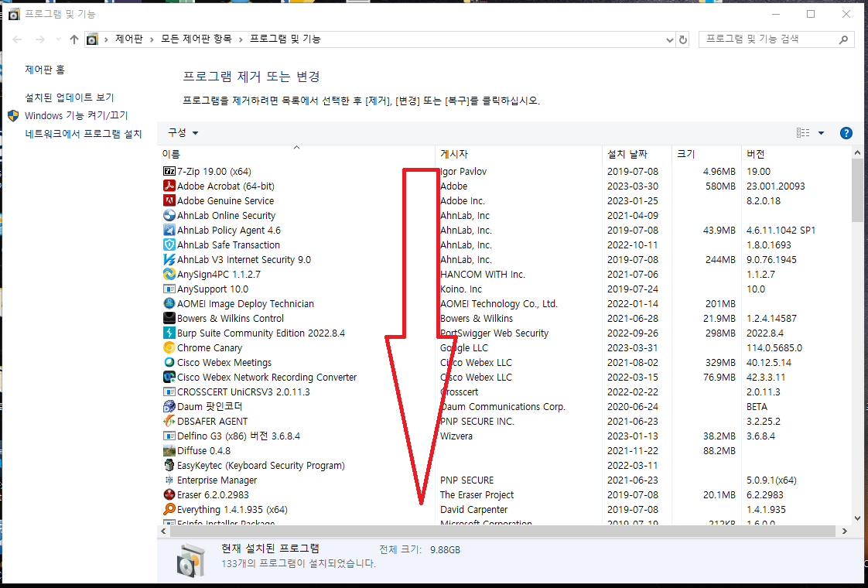Click the change view layout icon
This screenshot has width=868, height=588.
pos(803,133)
